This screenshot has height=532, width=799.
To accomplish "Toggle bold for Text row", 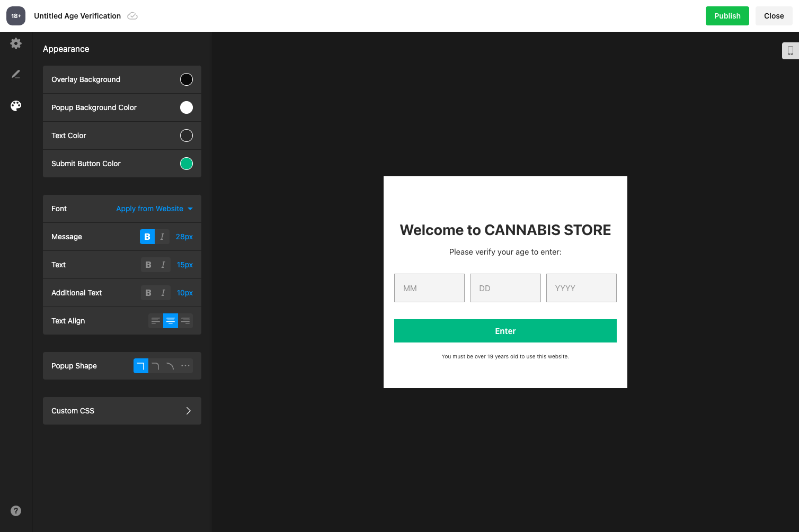I will pos(148,265).
